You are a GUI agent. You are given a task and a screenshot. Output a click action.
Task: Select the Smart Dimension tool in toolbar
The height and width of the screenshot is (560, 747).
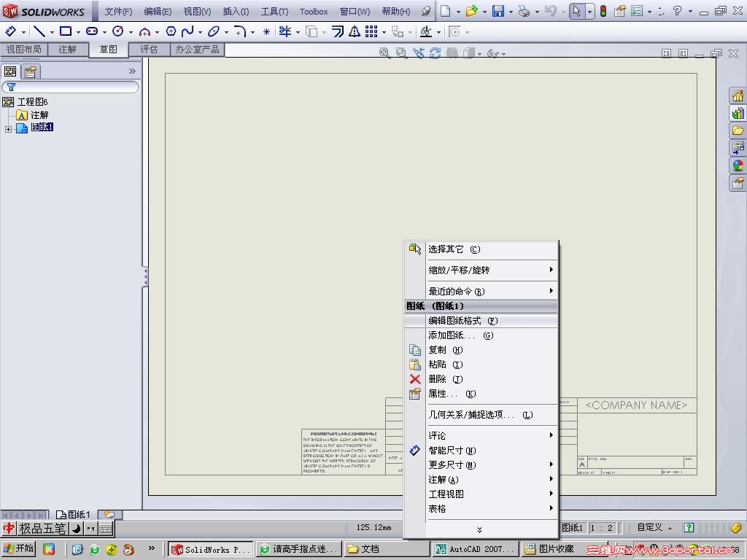coord(10,31)
